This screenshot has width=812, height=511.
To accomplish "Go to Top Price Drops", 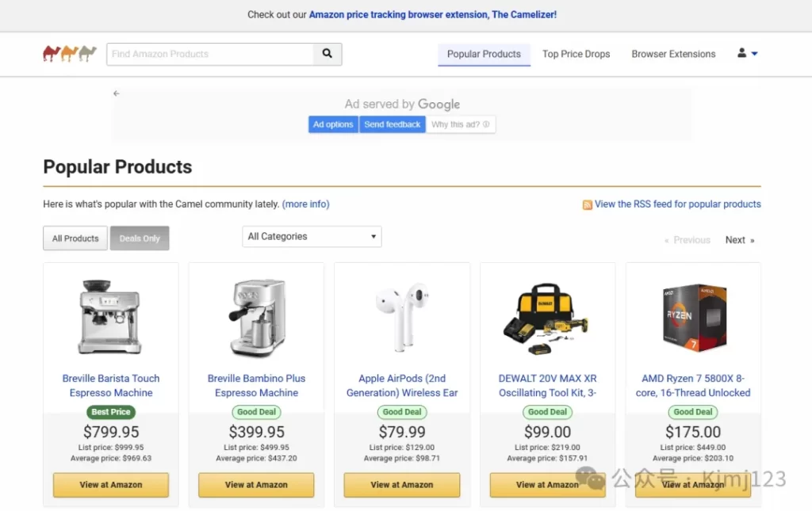I will (576, 54).
